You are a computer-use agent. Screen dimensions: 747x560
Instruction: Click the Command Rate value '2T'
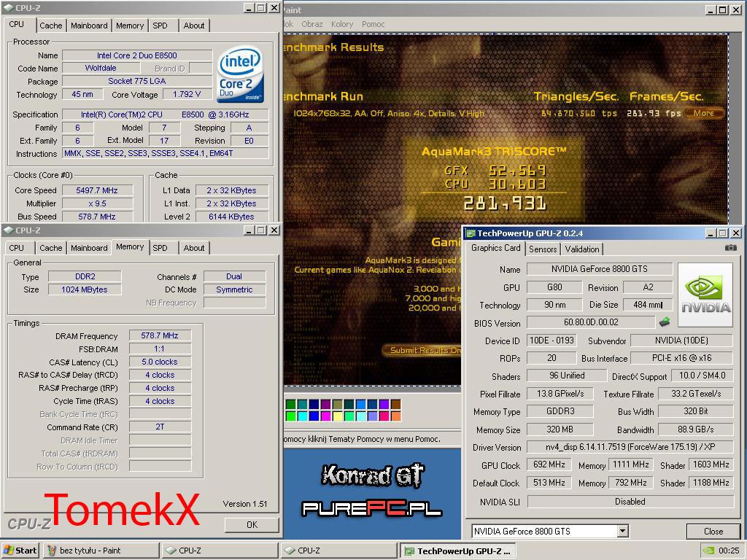tap(160, 427)
